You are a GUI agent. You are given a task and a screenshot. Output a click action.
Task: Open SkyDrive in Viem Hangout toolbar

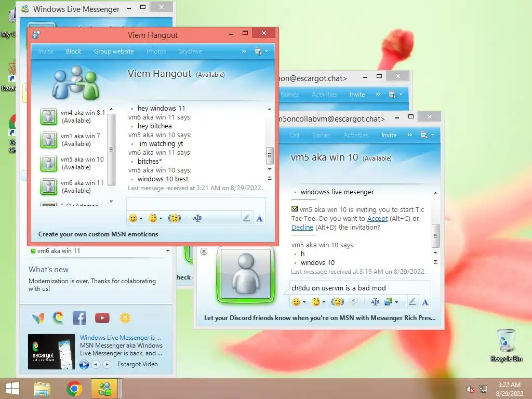[190, 51]
